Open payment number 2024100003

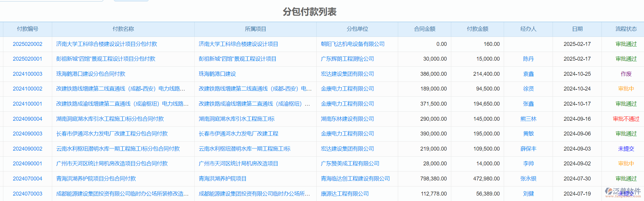(x=27, y=74)
